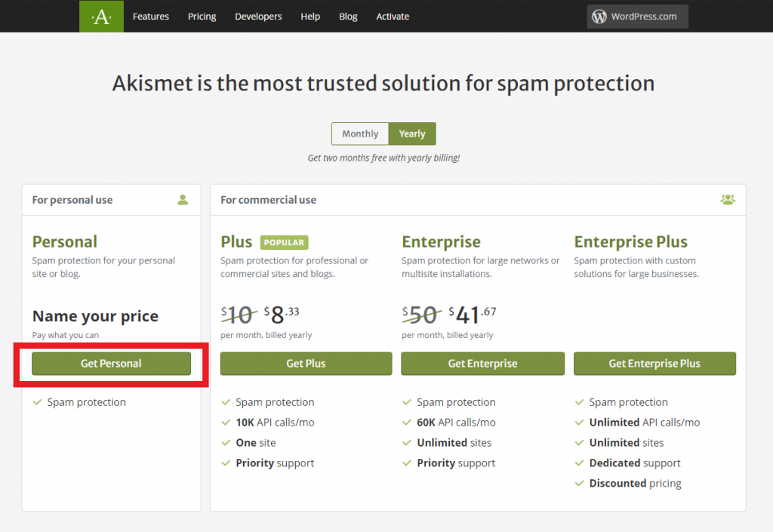Click the WordPress.com logo icon
Viewport: 773px width, 532px height.
pos(599,17)
